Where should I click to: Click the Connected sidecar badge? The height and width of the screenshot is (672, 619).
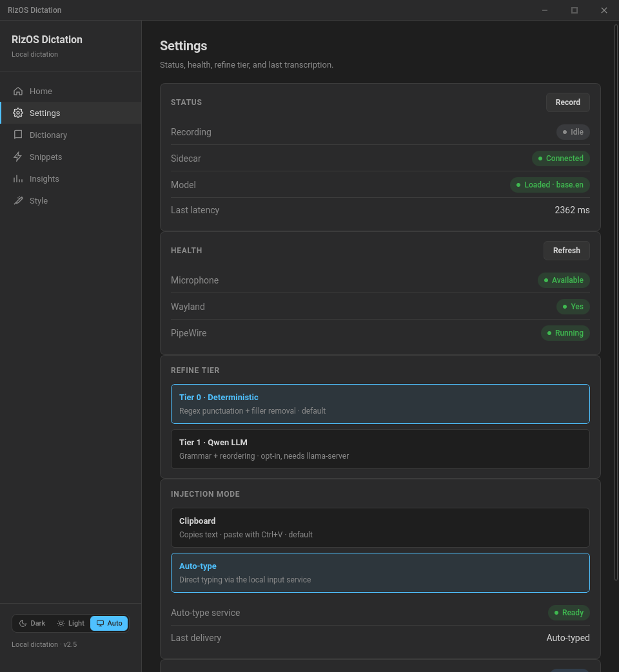tap(561, 158)
